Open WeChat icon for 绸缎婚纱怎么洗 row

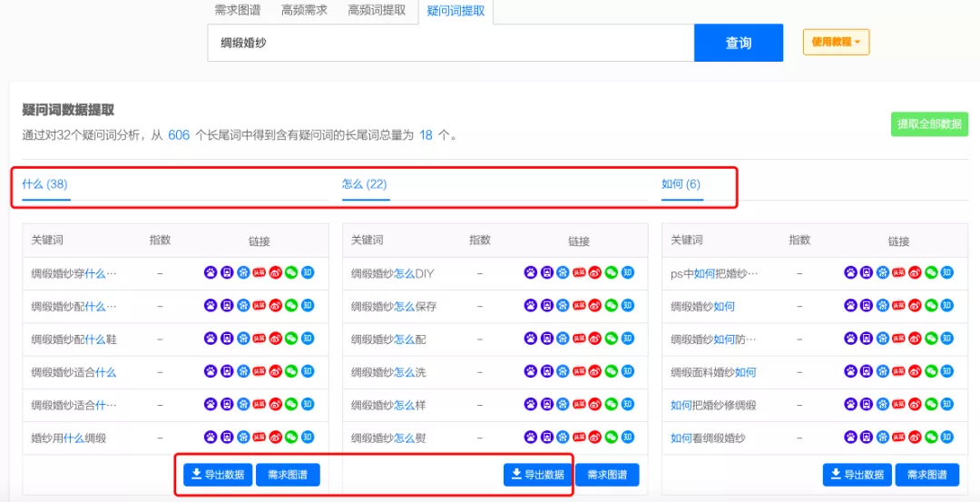[x=611, y=371]
